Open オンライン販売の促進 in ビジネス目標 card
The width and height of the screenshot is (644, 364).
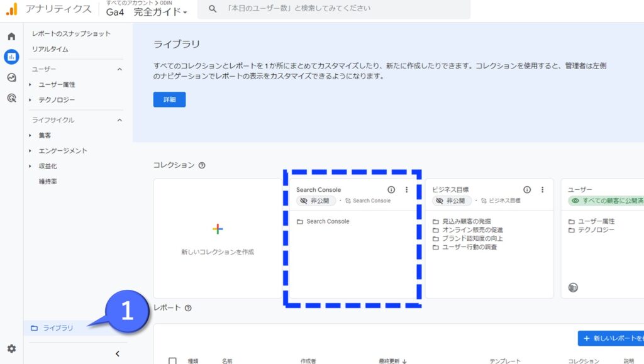472,230
